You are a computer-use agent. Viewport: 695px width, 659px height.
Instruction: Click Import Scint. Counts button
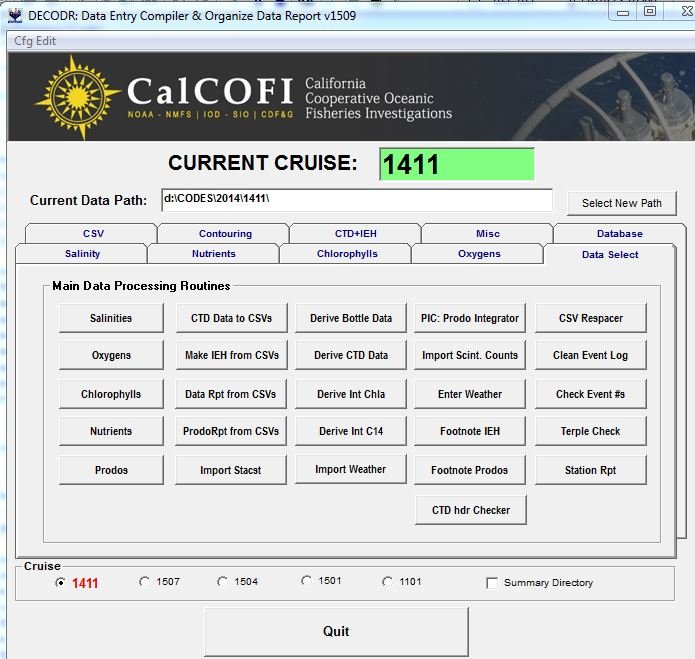[x=470, y=355]
